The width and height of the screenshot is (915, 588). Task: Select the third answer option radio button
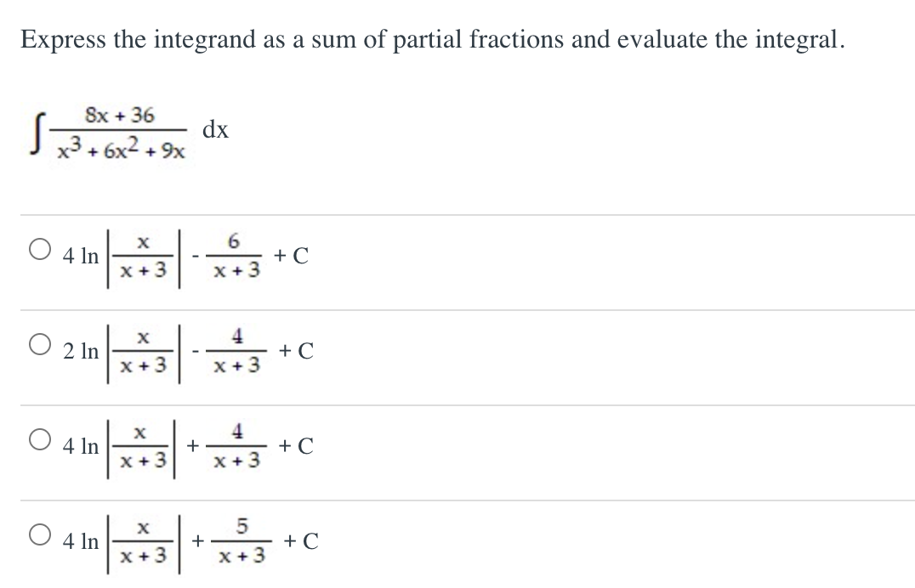38,439
